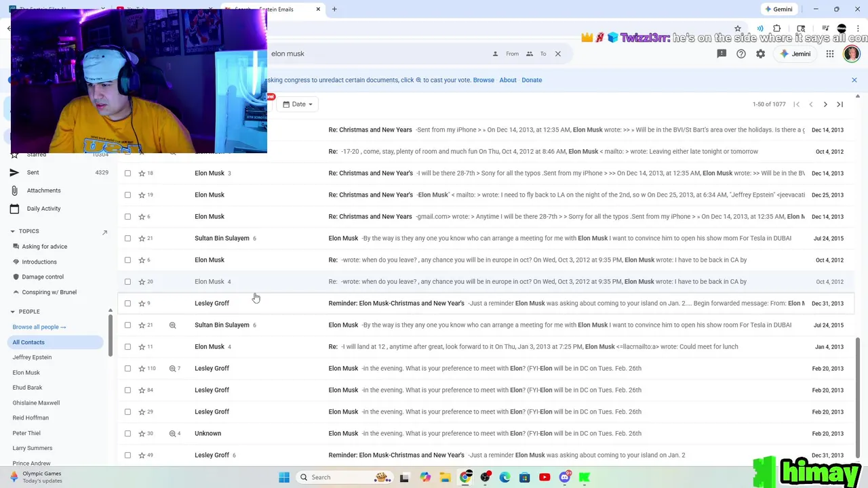Click the About link in the banner
Viewport: 868px width, 488px height.
coord(508,80)
